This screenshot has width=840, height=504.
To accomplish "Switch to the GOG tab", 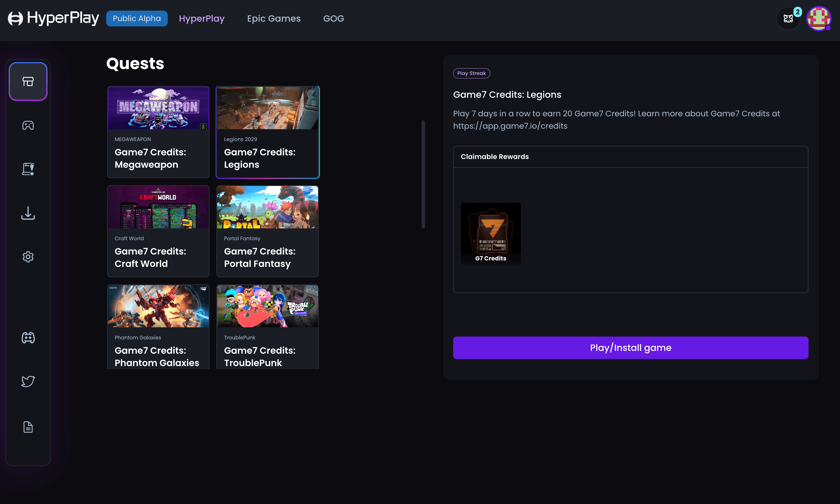I will (333, 18).
